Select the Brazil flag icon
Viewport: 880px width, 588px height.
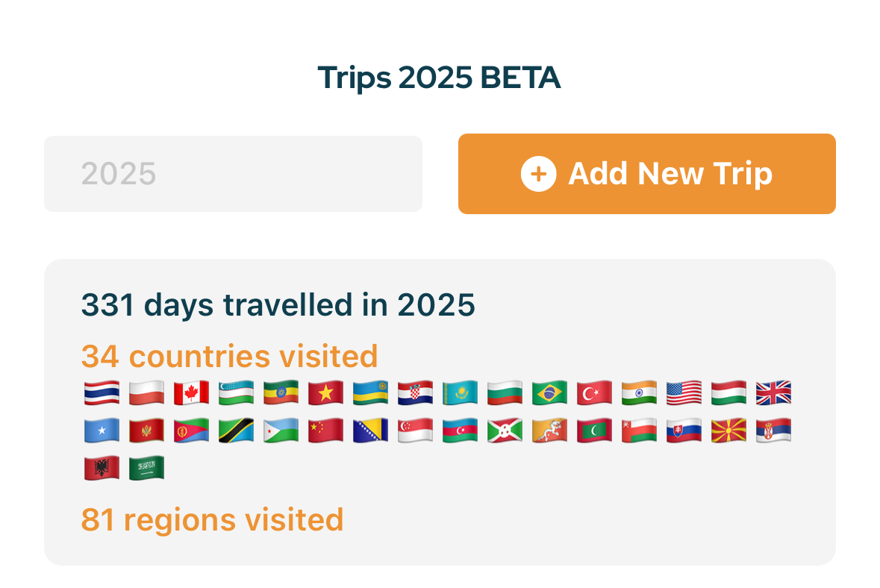[x=550, y=393]
